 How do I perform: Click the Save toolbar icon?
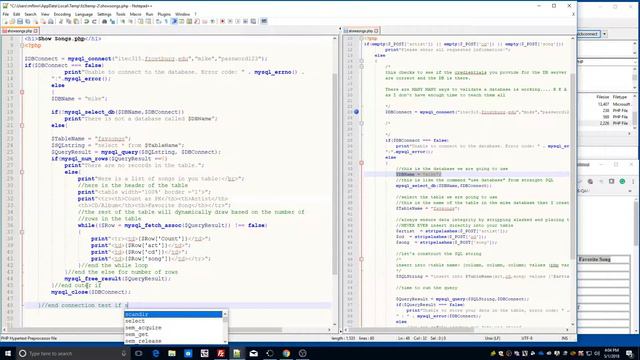click(x=20, y=21)
